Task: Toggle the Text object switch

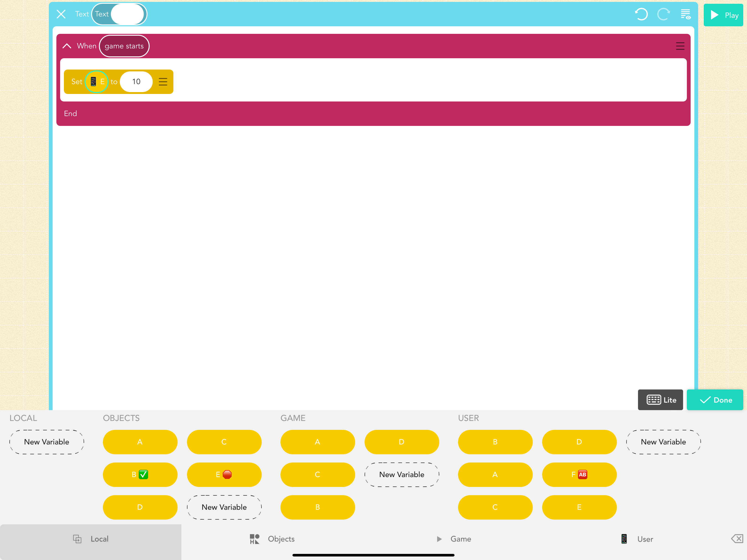Action: coord(119,14)
